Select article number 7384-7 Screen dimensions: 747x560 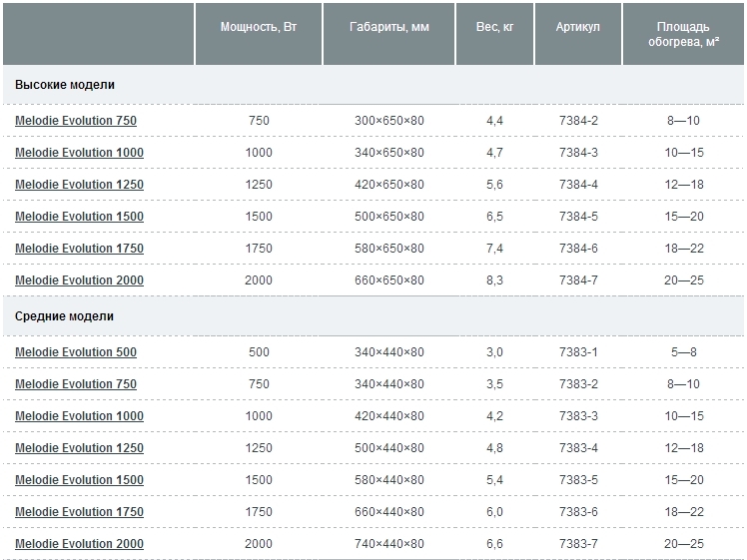point(578,280)
